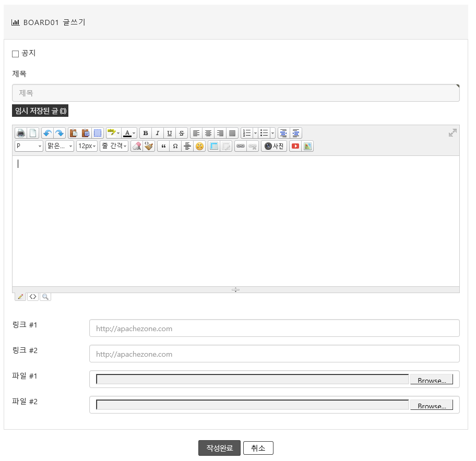Toggle underline formatting
This screenshot has height=461, width=476.
(x=170, y=133)
